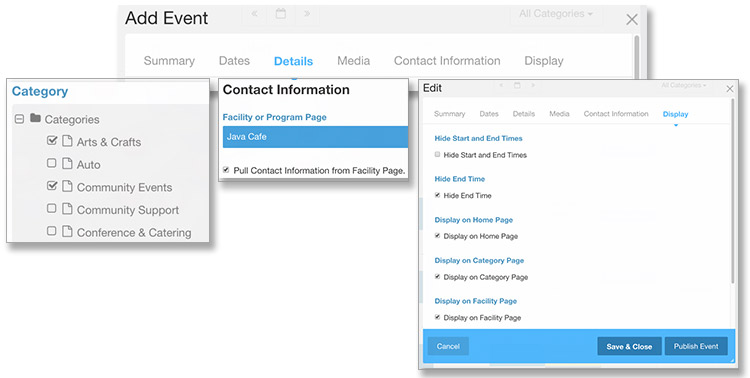Image resolution: width=750 pixels, height=378 pixels.
Task: Click the Arts & Crafts page icon
Action: click(67, 141)
